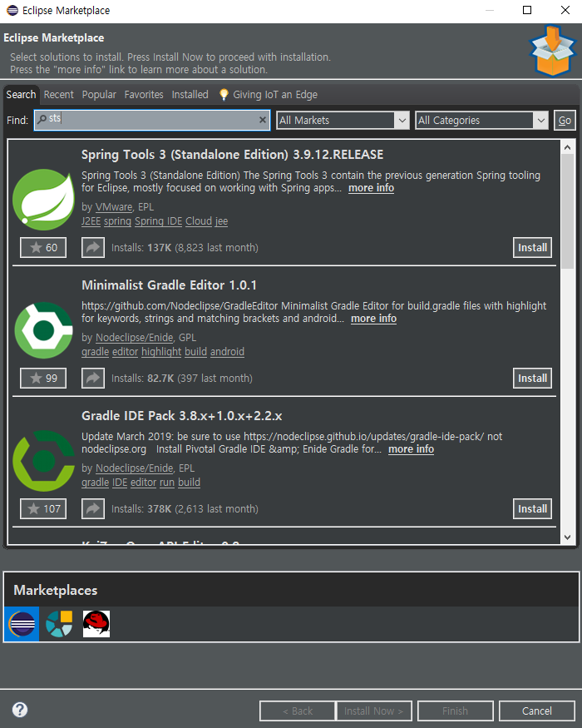Select the Red Hat marketplace icon
This screenshot has height=728, width=582.
click(96, 623)
